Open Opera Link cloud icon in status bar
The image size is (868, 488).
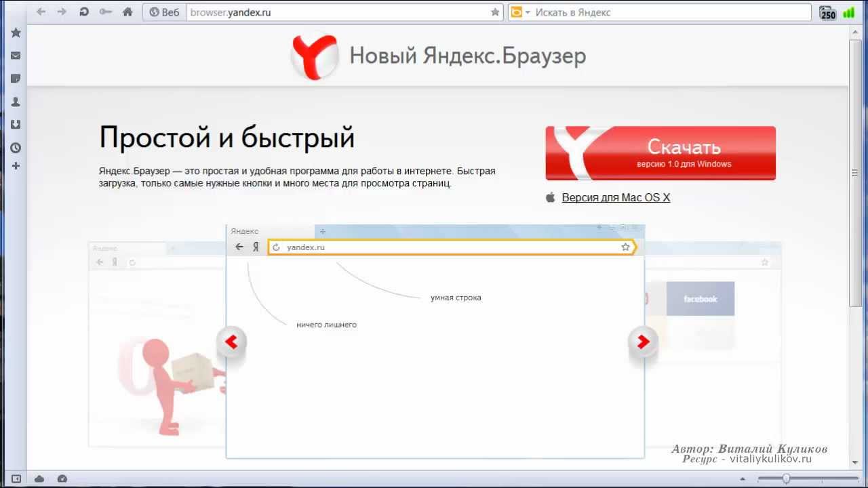coord(39,479)
